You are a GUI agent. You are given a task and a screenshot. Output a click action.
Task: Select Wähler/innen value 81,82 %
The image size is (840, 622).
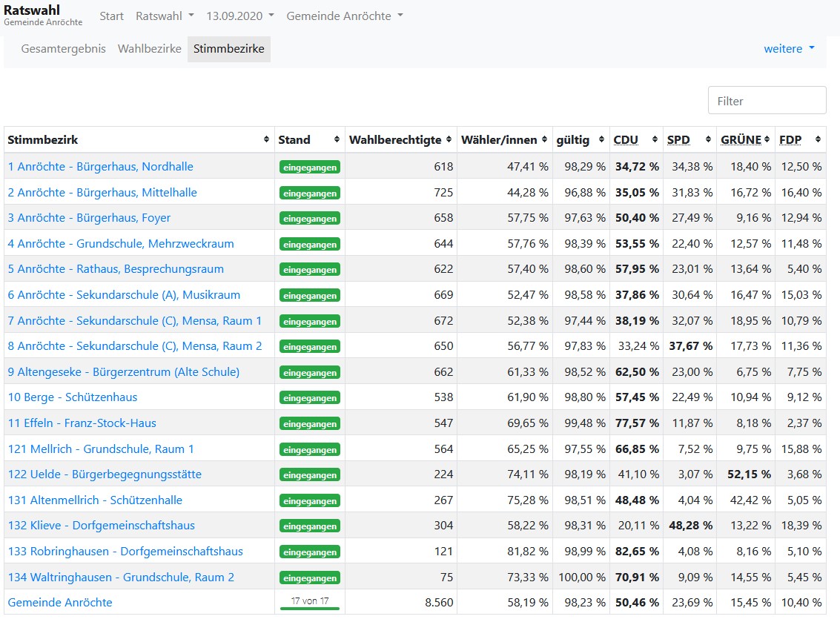(x=528, y=552)
